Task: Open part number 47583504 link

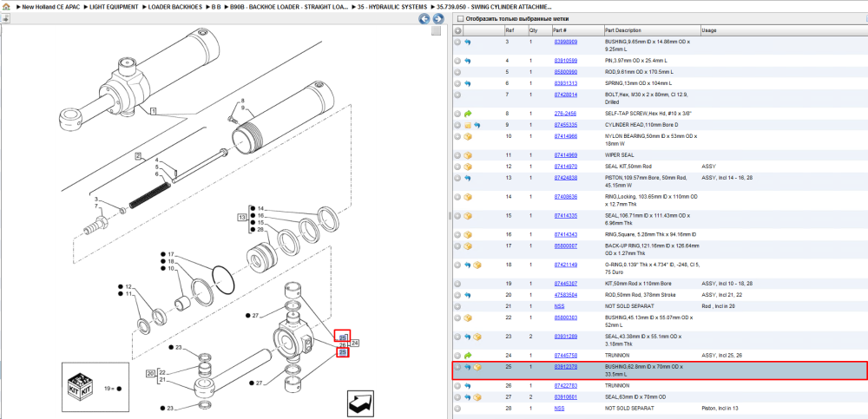Action: (566, 295)
